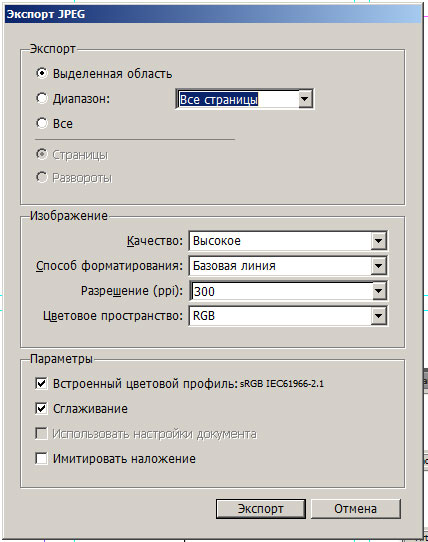Viewport: 428px width, 542px height.
Task: Click the Базовая линия format combo box
Action: [x=288, y=266]
